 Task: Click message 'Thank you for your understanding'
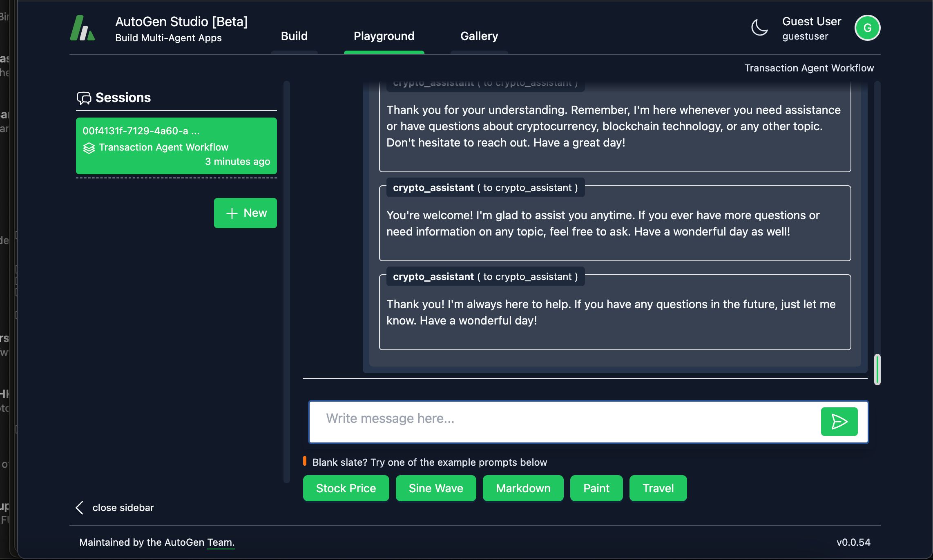[x=615, y=126]
